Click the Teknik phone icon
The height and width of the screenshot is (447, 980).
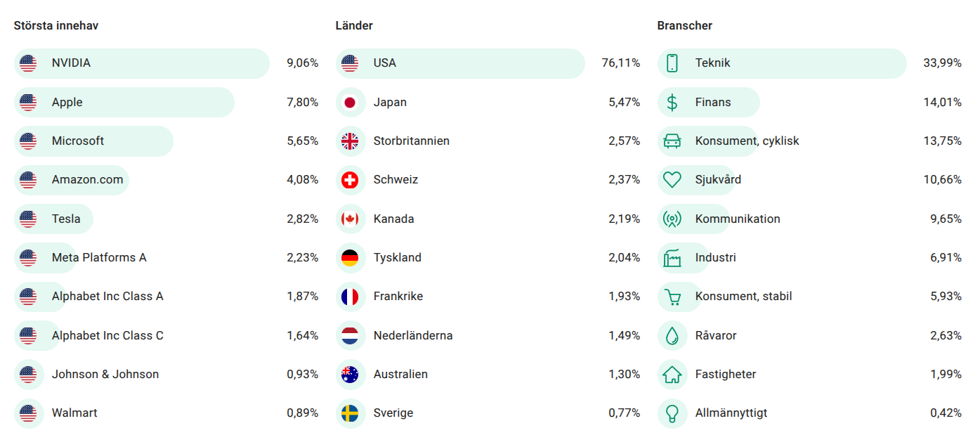coord(672,63)
